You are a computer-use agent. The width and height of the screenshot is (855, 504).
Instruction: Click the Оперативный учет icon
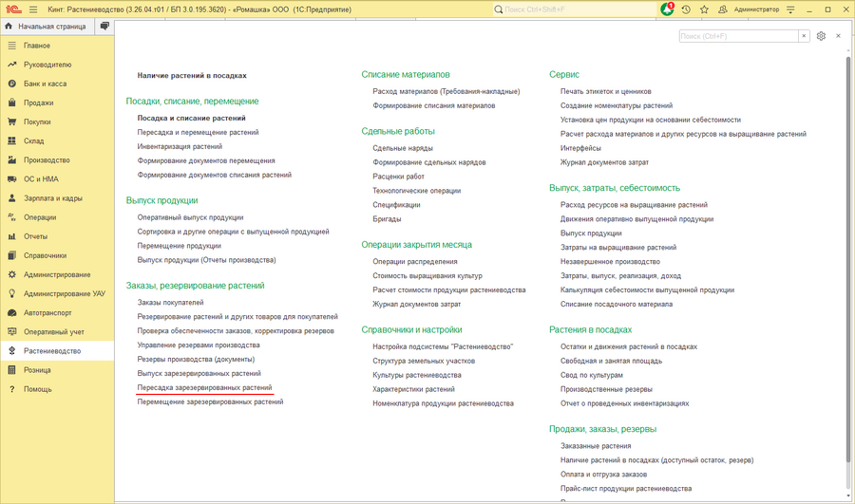pos(12,332)
